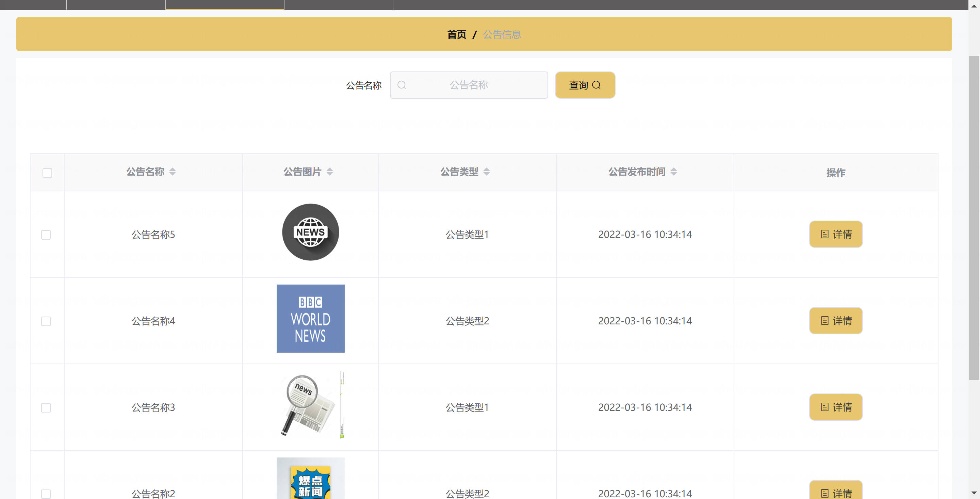Click the document icon in 公告名称5 详情 button

pos(824,234)
